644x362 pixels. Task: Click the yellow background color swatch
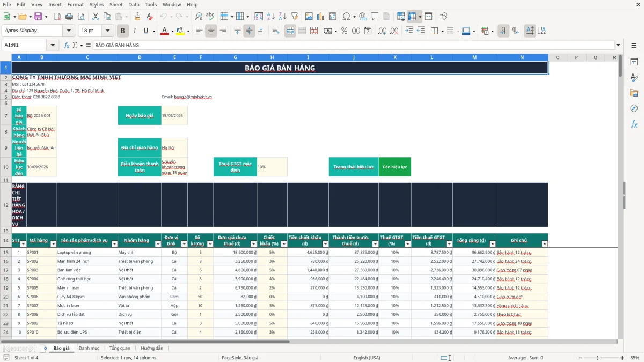pos(180,31)
